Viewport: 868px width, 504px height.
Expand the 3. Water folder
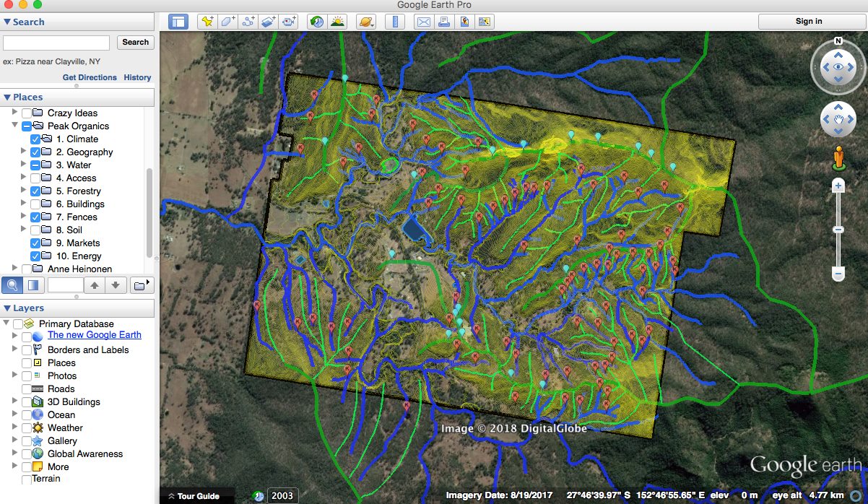23,165
